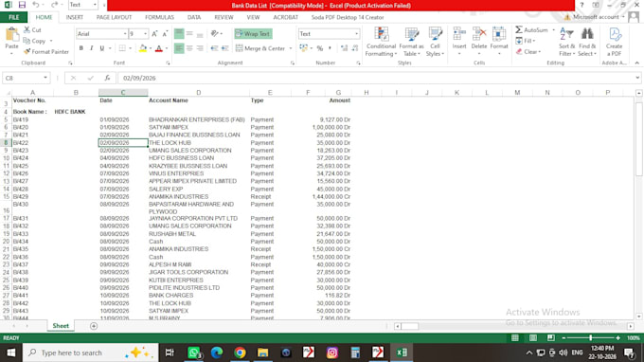The width and height of the screenshot is (644, 362).
Task: Switch to Page Break Preview in status bar
Action: pyautogui.click(x=551, y=337)
